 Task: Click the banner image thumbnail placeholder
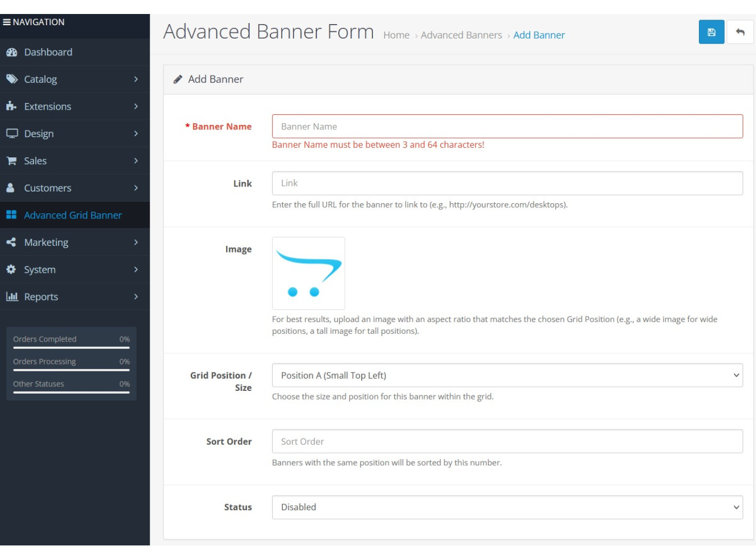[x=309, y=273]
